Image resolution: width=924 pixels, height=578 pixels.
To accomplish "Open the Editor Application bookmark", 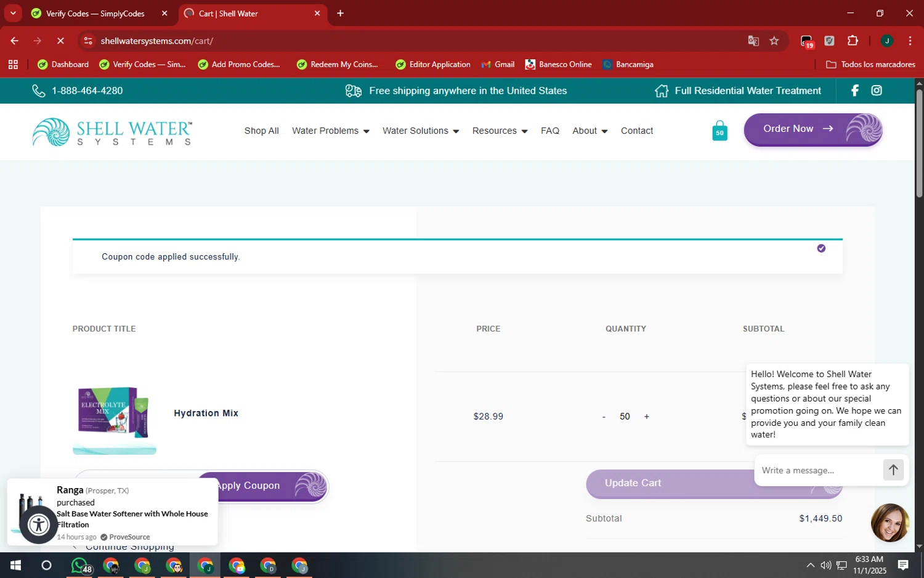I will tap(433, 64).
